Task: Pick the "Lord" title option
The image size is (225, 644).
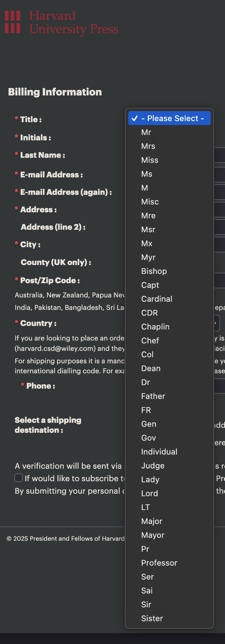Action: coord(150,493)
